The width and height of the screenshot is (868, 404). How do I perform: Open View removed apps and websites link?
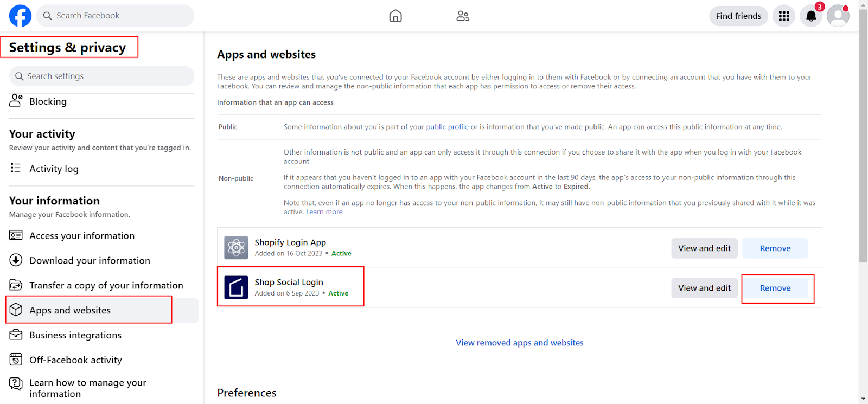click(520, 343)
